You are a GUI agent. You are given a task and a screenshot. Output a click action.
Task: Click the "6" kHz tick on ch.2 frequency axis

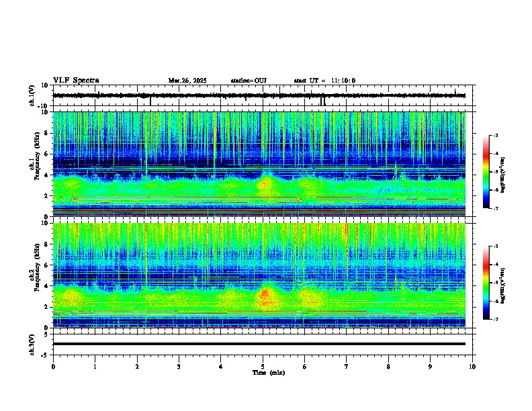click(x=46, y=265)
